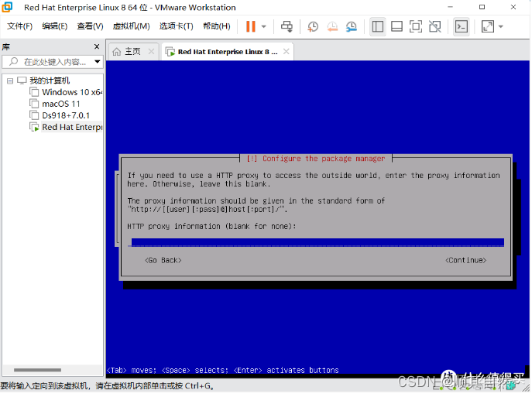The width and height of the screenshot is (532, 397).
Task: Click the library panel horizontal scrollbar
Action: 37,370
